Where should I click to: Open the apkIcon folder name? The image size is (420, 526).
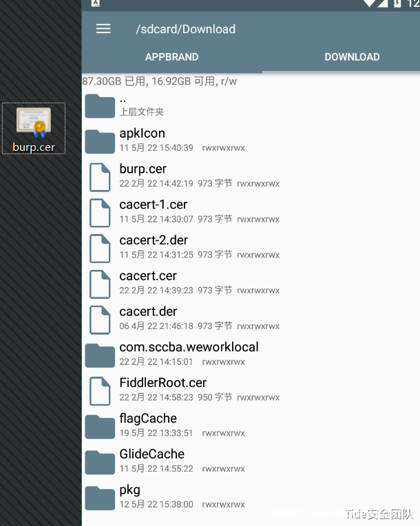(x=143, y=134)
